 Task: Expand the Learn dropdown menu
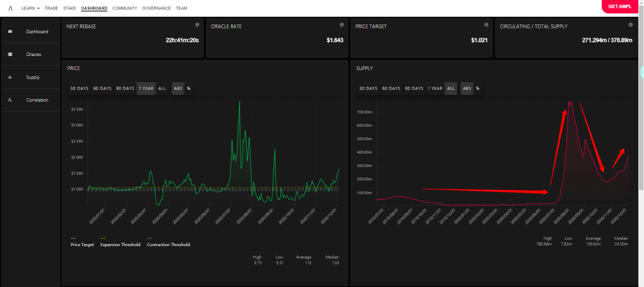click(x=30, y=8)
